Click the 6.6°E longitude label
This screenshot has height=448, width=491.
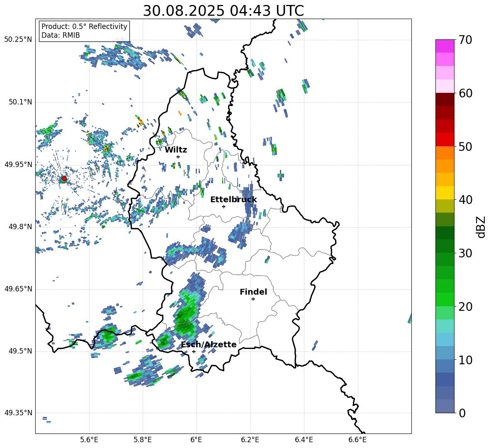click(x=357, y=440)
